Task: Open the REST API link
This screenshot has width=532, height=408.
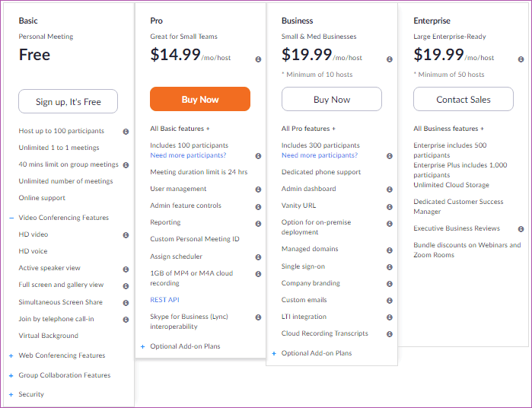Action: pyautogui.click(x=165, y=300)
